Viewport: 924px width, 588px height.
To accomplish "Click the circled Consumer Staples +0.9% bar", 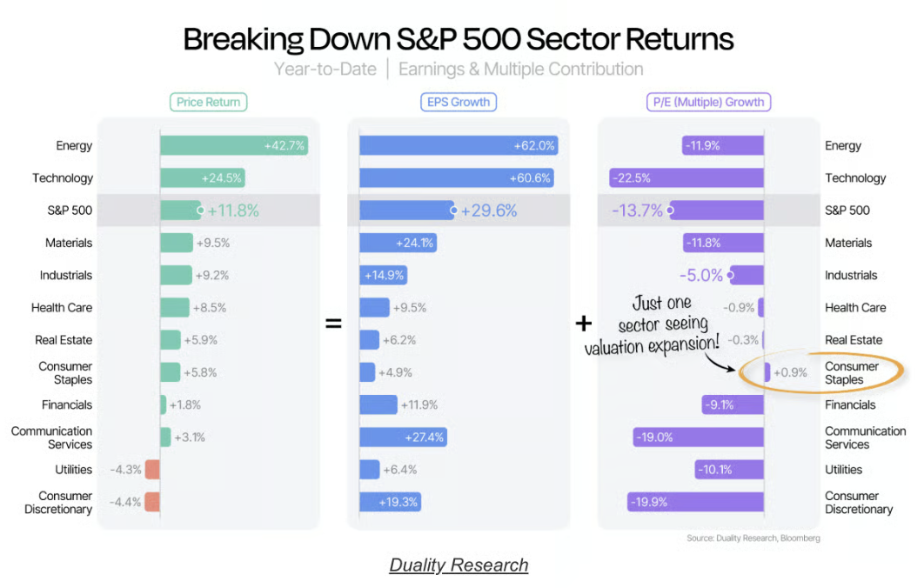I will 767,372.
